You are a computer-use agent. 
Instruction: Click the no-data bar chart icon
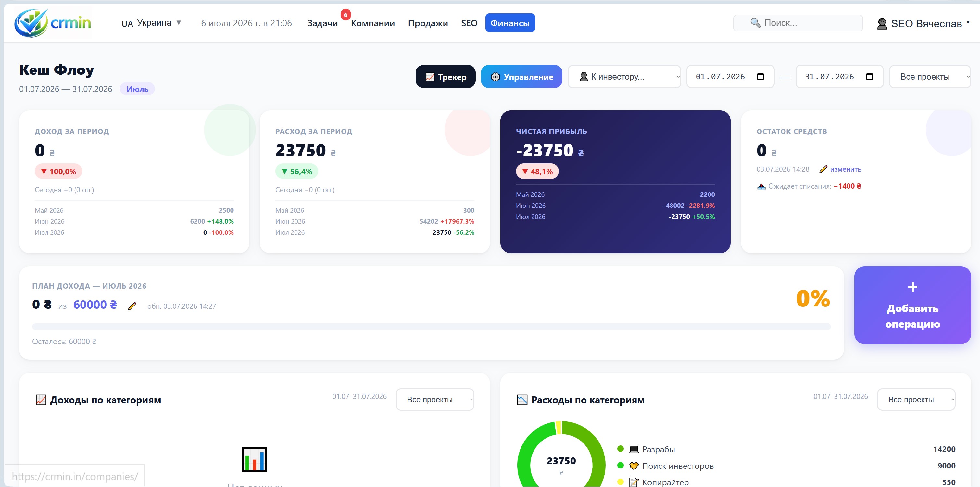pos(254,459)
